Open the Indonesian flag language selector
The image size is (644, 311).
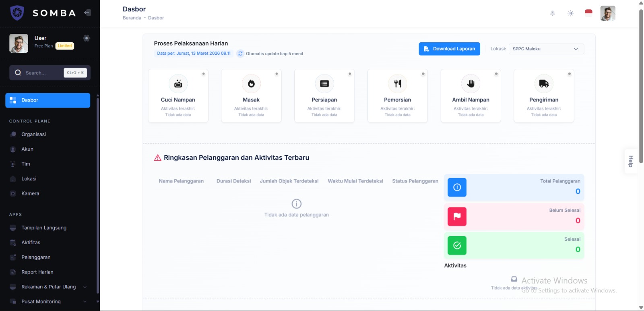pyautogui.click(x=588, y=13)
